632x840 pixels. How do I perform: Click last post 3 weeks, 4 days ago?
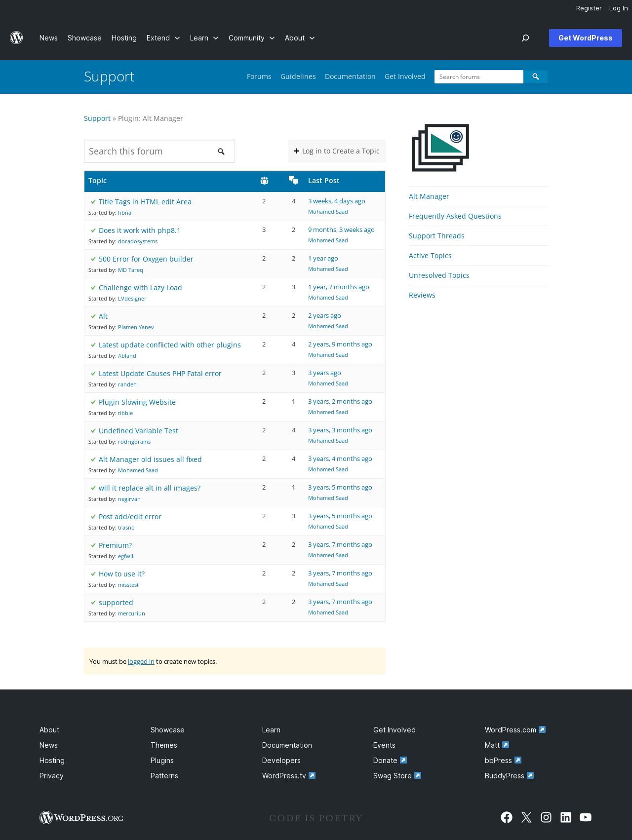pos(337,201)
